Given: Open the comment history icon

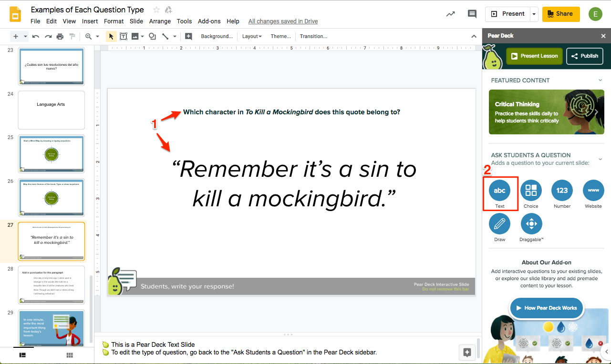Looking at the screenshot, I should 472,14.
